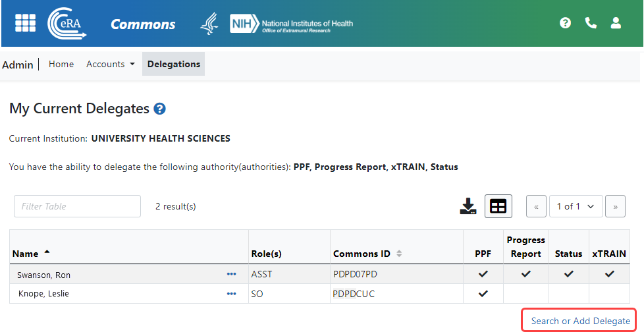Viewport: 644px width, 334px height.
Task: Click the Filter Table input field
Action: point(77,206)
